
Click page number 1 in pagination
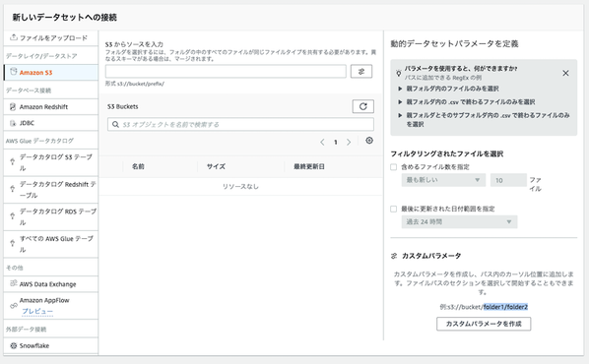click(x=336, y=143)
